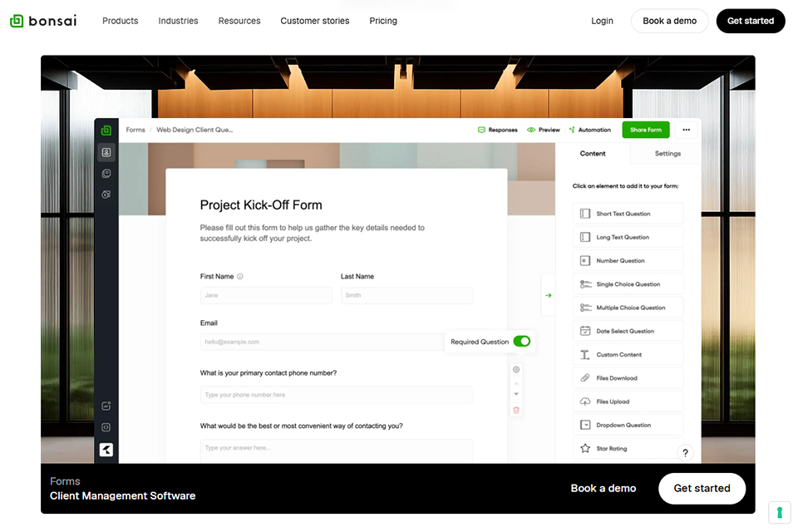Add a Multiple Choice Question element

point(628,308)
